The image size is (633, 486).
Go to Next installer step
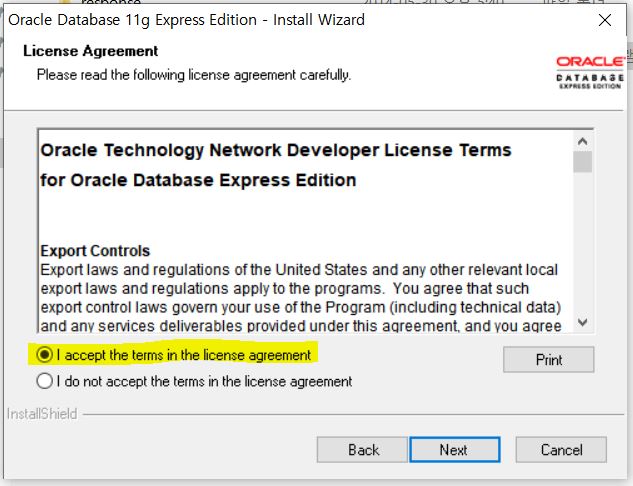coord(455,450)
